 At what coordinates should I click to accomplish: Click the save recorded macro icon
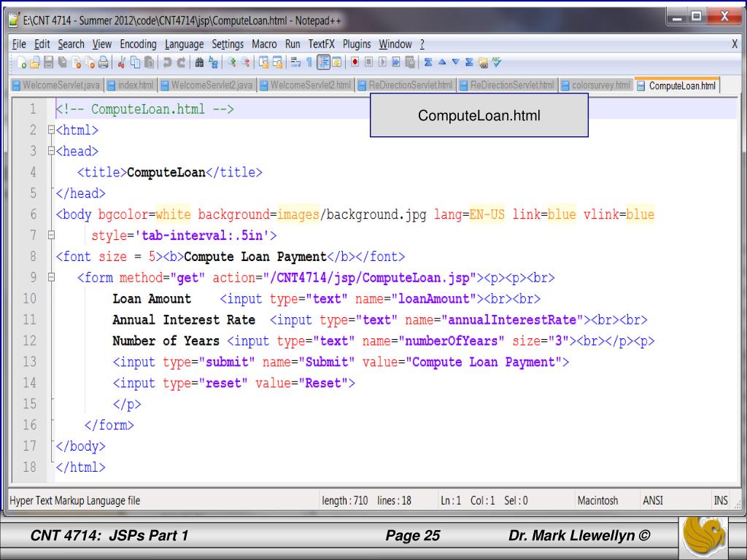pyautogui.click(x=410, y=63)
